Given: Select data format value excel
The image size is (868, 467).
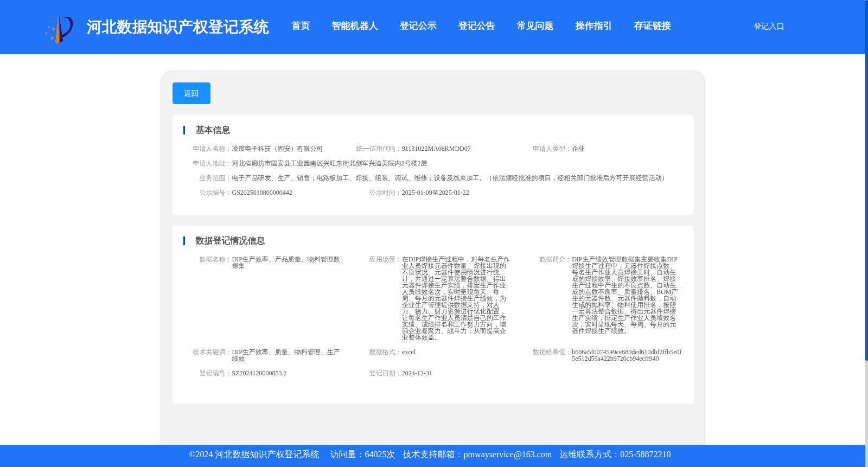Looking at the screenshot, I should pos(409,352).
